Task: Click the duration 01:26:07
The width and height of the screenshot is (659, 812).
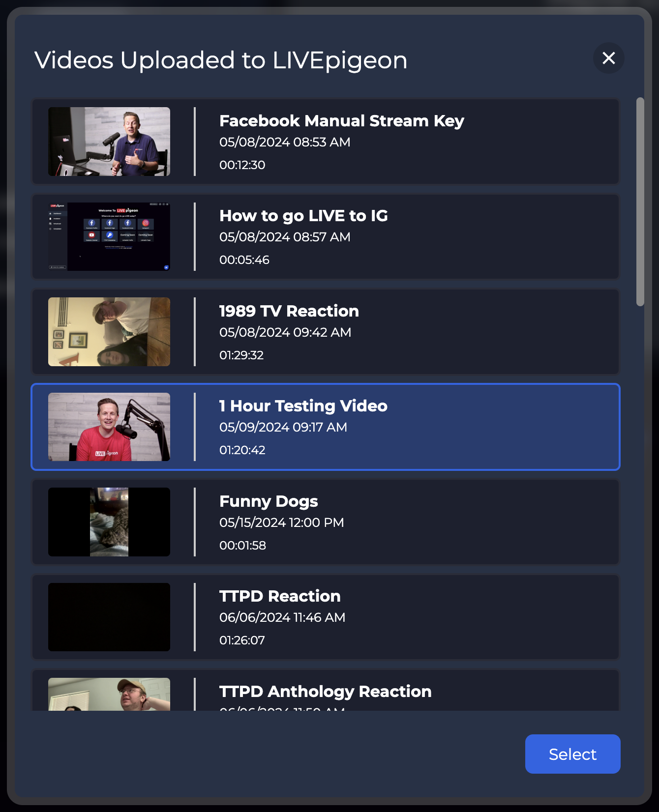Action: point(242,640)
